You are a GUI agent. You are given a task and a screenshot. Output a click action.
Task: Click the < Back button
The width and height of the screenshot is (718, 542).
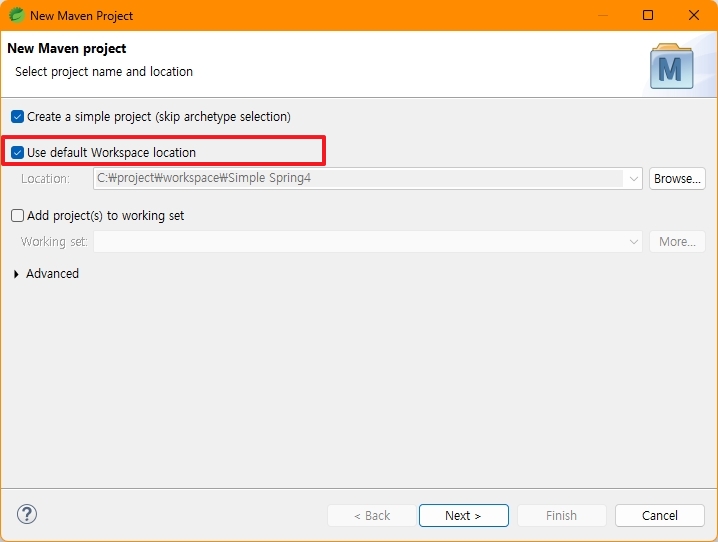point(372,515)
